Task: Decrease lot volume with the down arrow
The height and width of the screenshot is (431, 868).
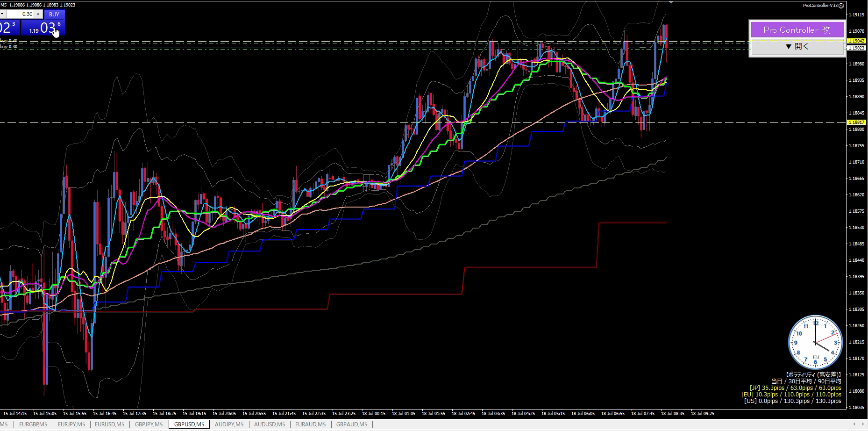Action: 2,14
